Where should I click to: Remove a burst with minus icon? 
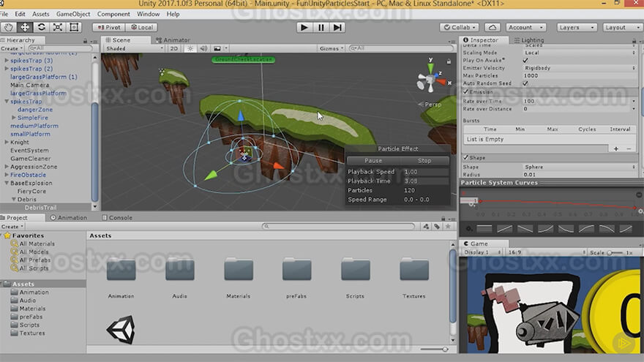[629, 148]
